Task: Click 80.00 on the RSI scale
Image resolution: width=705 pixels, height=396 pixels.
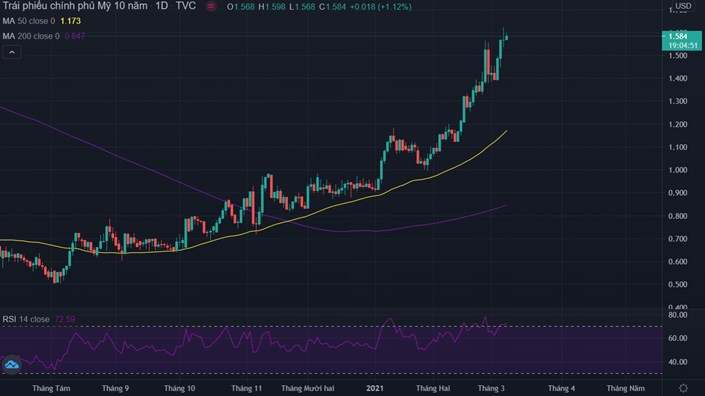Action: (x=678, y=315)
